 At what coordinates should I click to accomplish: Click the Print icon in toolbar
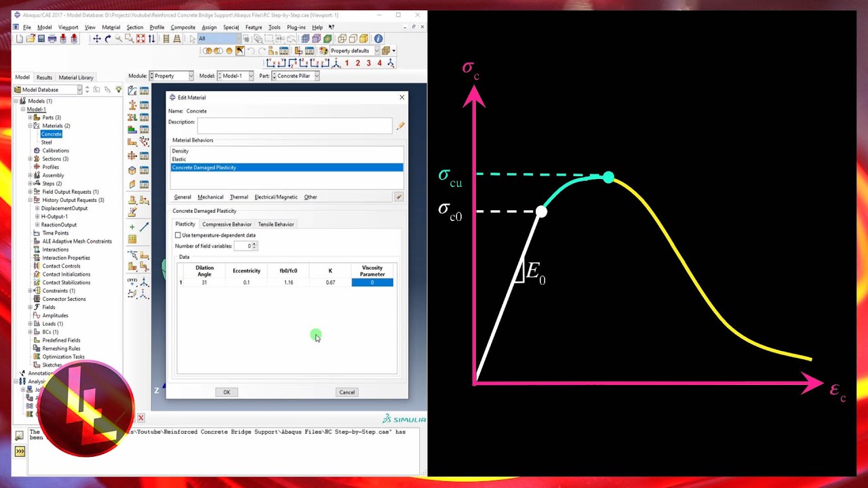(x=52, y=39)
